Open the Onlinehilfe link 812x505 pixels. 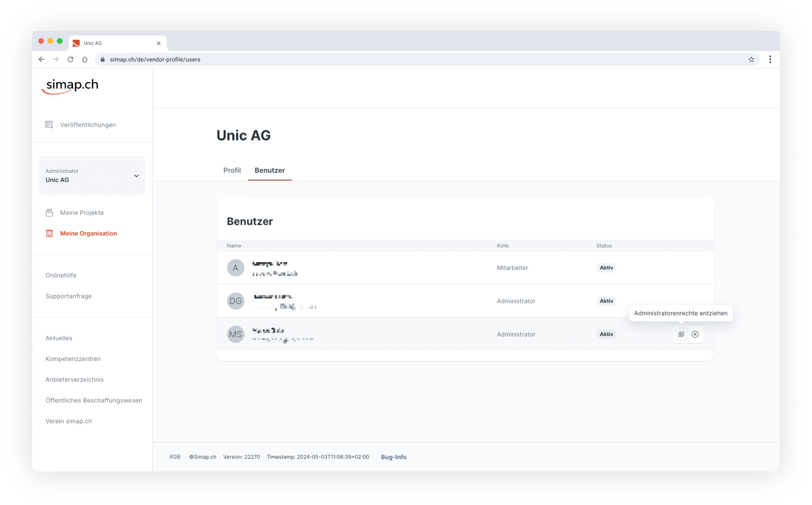[61, 275]
